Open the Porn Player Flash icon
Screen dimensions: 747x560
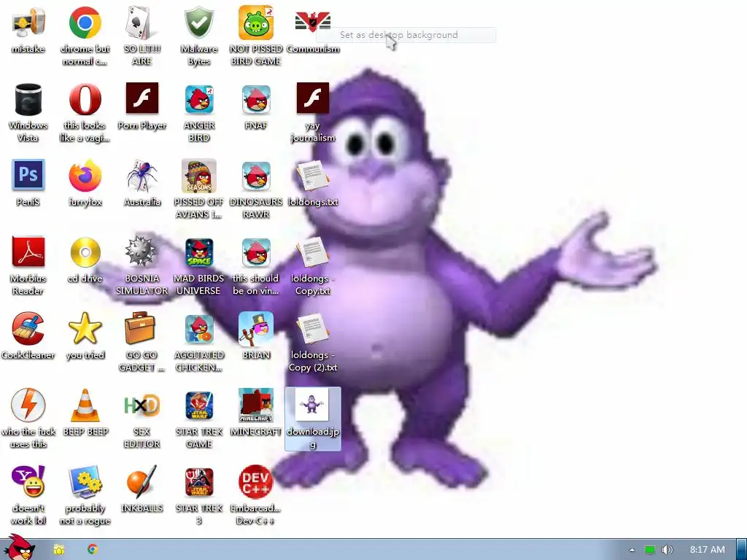[x=142, y=98]
